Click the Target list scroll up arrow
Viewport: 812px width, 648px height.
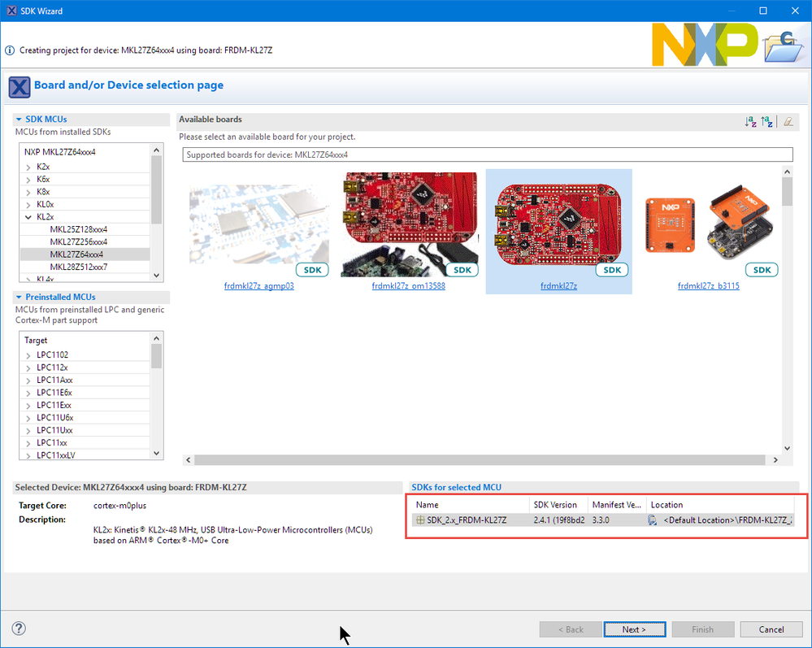click(156, 338)
